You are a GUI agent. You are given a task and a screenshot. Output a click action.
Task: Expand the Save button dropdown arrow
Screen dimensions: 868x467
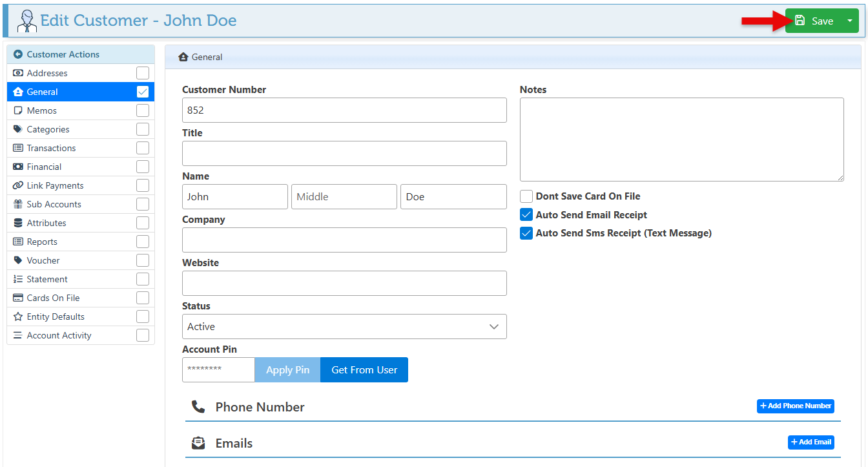[x=850, y=21]
